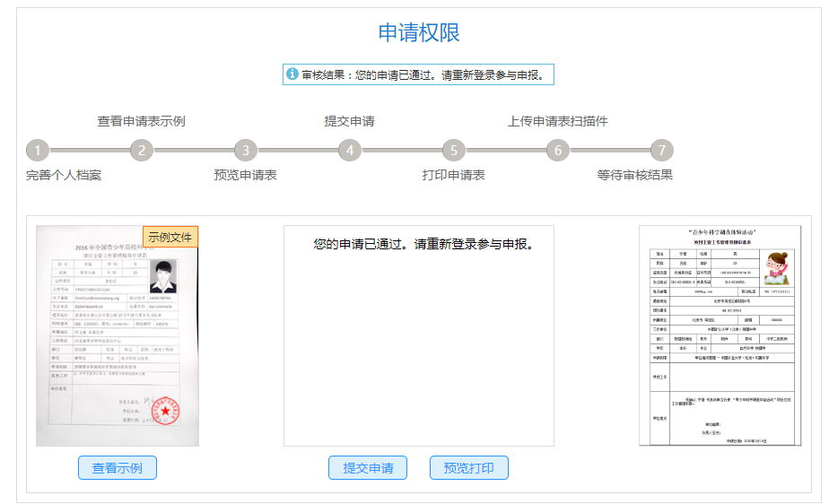Click the 申请权限 page heading

tap(419, 33)
